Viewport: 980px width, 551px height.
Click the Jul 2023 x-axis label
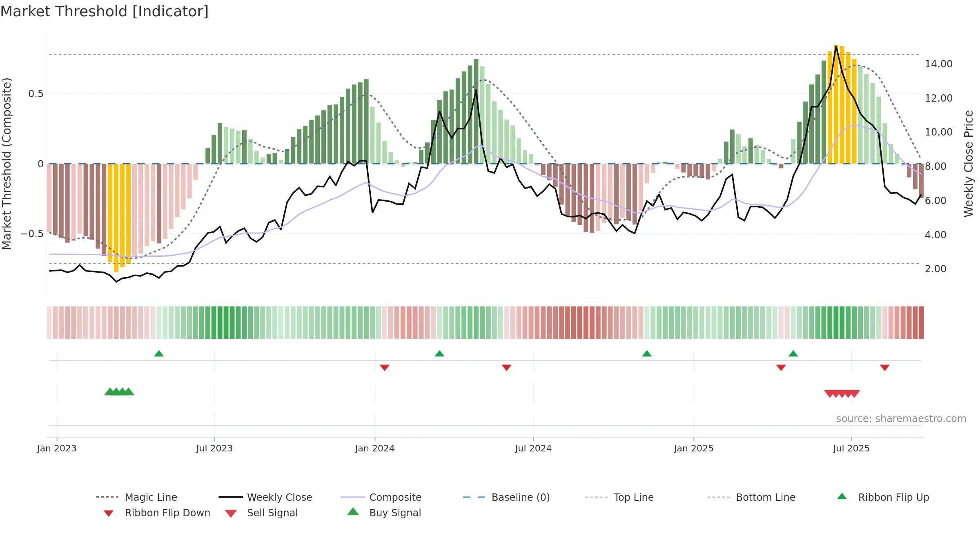click(214, 448)
